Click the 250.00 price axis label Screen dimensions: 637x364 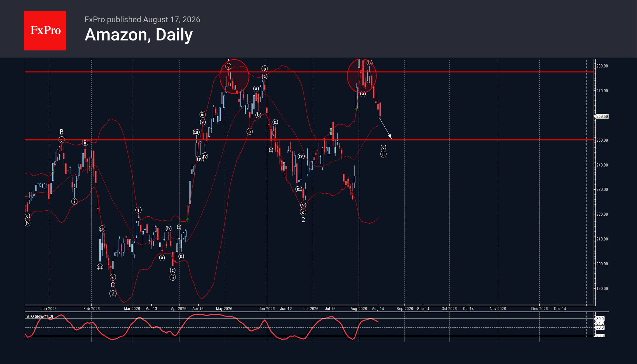click(x=602, y=140)
